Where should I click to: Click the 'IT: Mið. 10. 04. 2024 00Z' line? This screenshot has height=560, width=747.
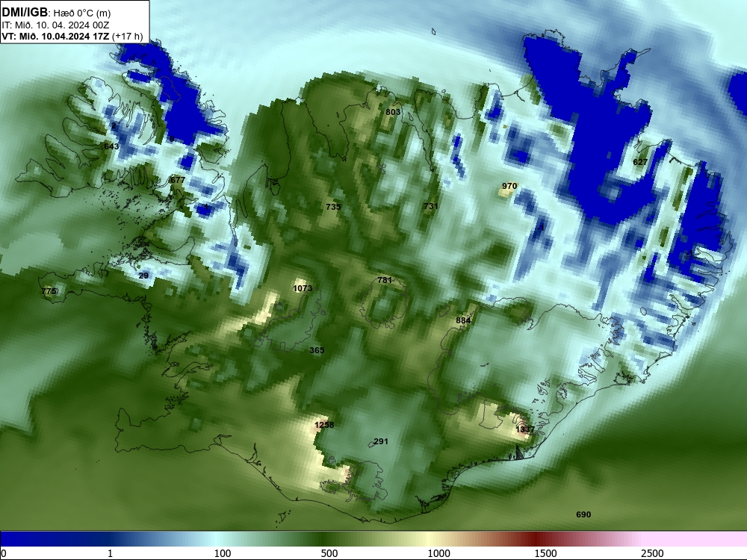[55, 25]
